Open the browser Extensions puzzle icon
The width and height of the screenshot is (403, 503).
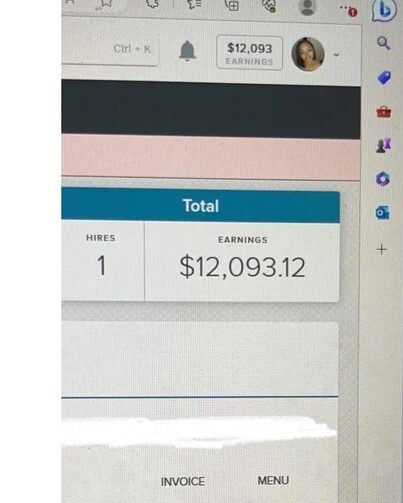point(153,3)
